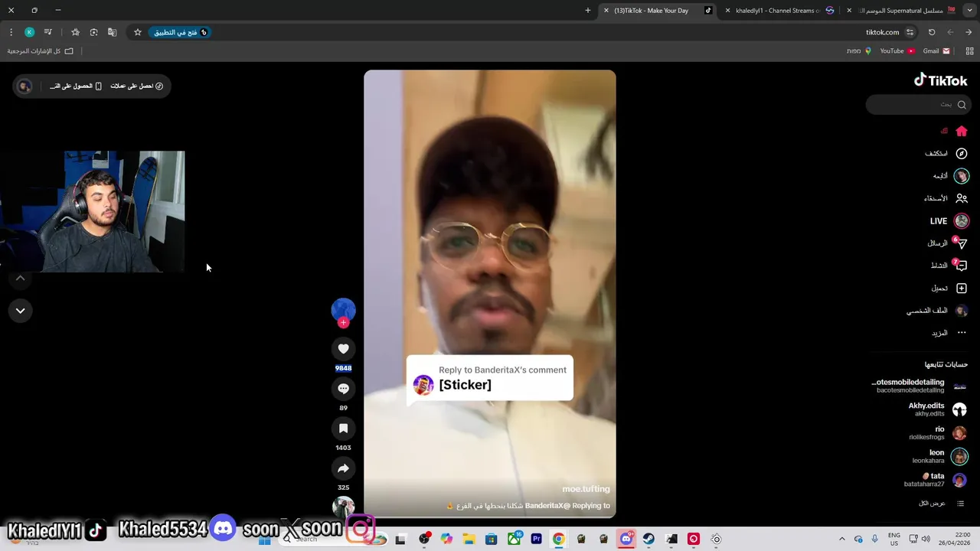The width and height of the screenshot is (980, 551).
Task: Open comments via the speech bubble icon
Action: [343, 389]
